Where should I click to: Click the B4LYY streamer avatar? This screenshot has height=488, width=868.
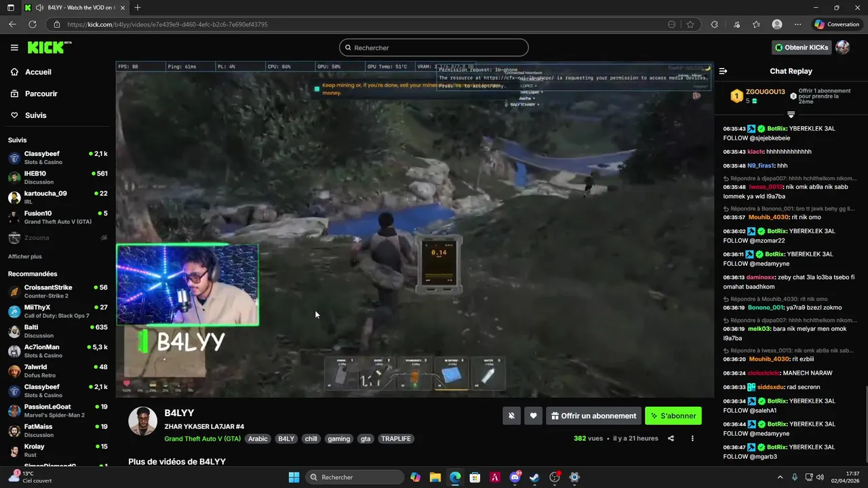143,422
